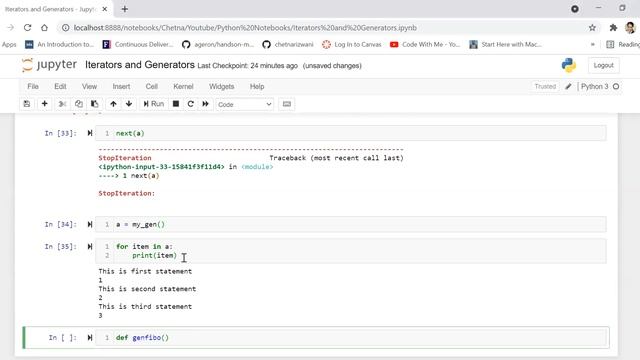
Task: Open browser extensions puzzle icon
Action: [613, 28]
